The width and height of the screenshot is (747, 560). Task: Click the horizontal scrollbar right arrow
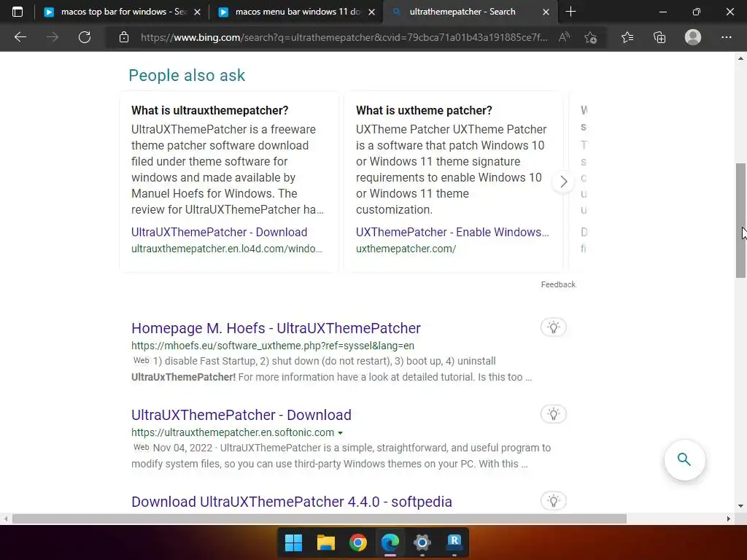click(x=729, y=519)
